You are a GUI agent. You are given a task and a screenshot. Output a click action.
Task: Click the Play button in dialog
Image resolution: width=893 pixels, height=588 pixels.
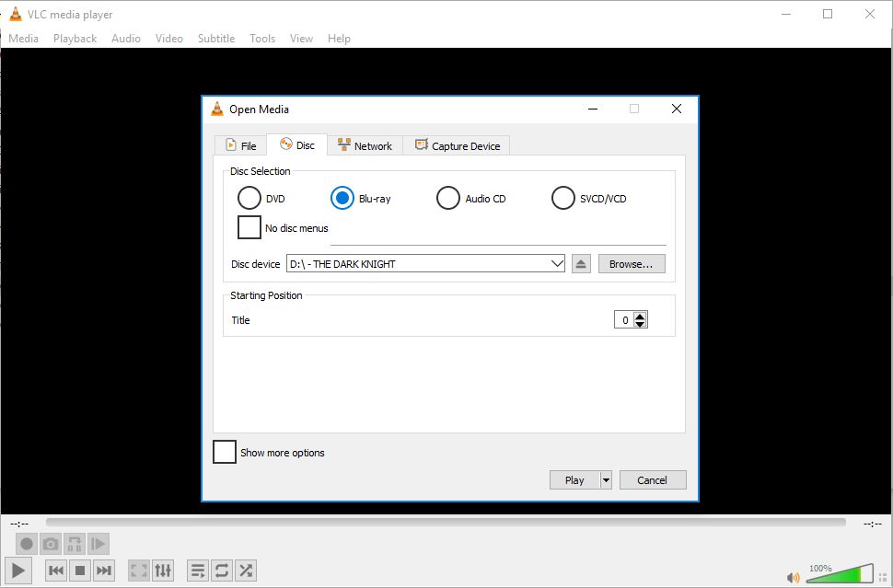click(574, 480)
